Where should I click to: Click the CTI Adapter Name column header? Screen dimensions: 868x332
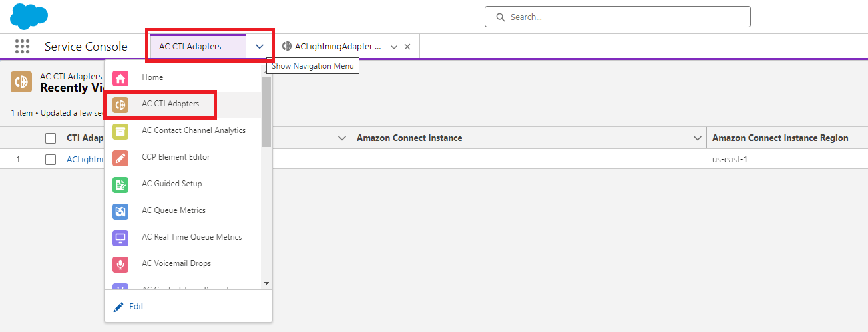(85, 138)
